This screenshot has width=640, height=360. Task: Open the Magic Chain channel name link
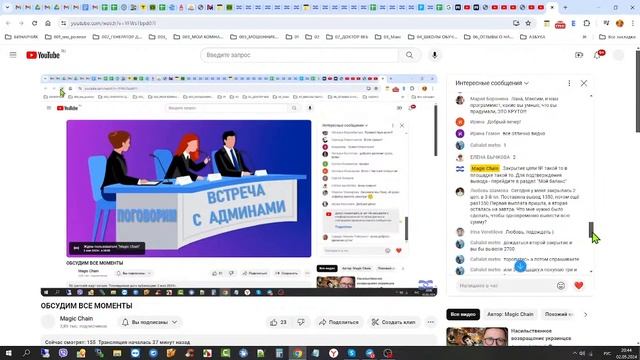(76, 318)
